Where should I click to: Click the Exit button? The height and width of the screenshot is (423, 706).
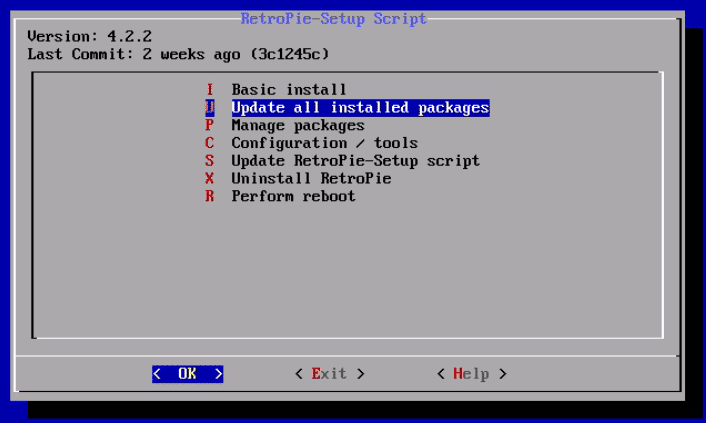(330, 374)
